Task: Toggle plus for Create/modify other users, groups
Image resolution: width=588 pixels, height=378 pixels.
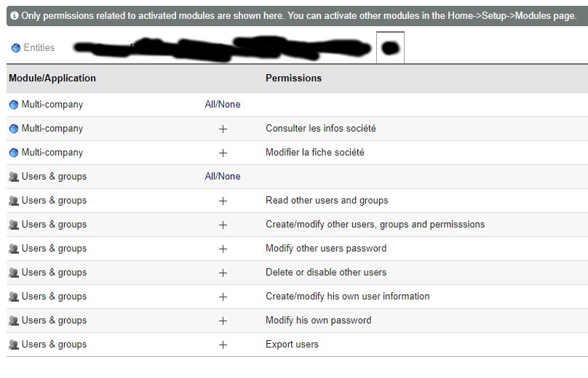Action: (223, 225)
